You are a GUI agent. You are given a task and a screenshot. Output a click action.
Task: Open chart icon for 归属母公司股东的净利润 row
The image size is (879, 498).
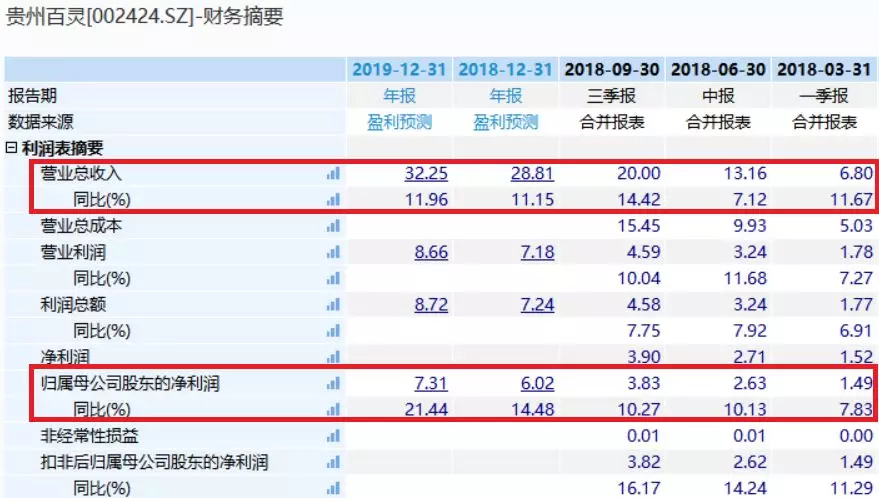[333, 384]
